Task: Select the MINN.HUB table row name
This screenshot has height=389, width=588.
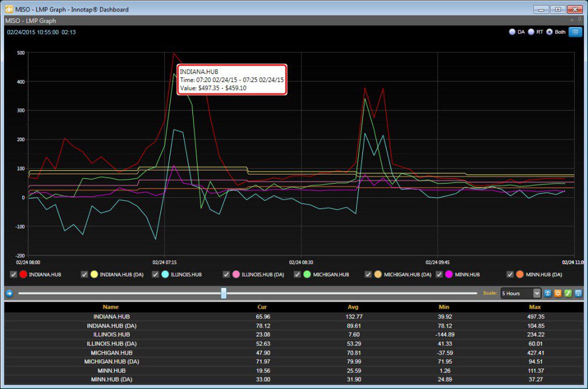Action: 111,371
